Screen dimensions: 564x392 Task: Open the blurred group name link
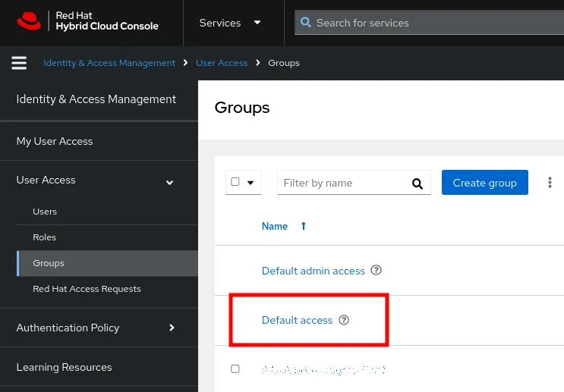[323, 369]
